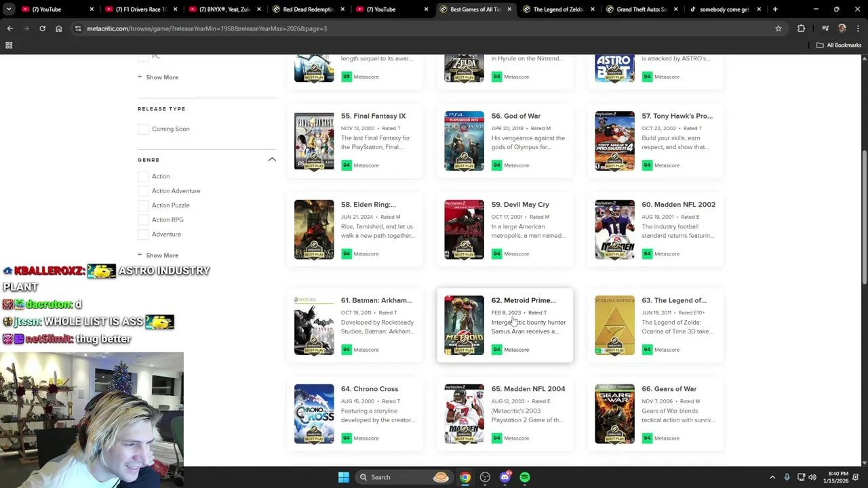View site information icon in address bar
Image resolution: width=868 pixels, height=488 pixels.
click(x=78, y=28)
